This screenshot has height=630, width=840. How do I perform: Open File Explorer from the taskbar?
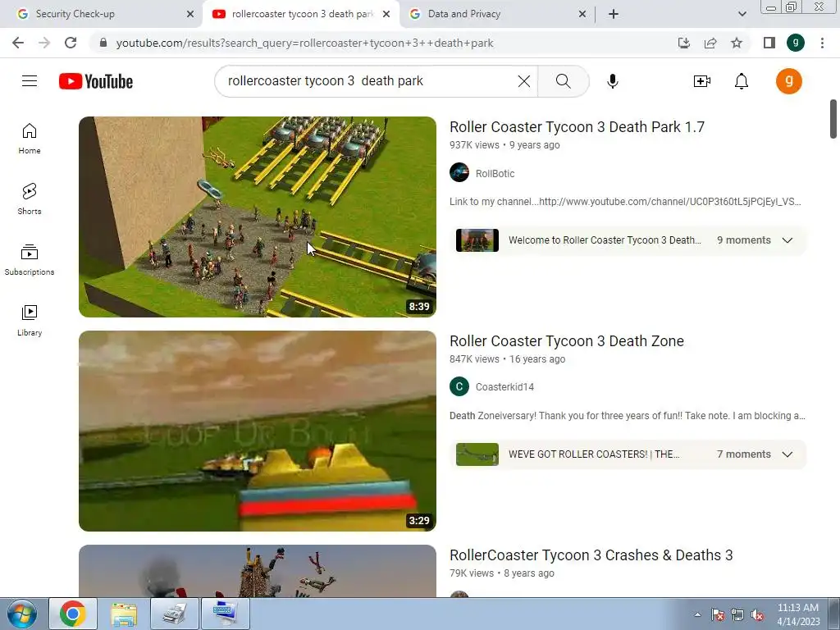pyautogui.click(x=124, y=614)
